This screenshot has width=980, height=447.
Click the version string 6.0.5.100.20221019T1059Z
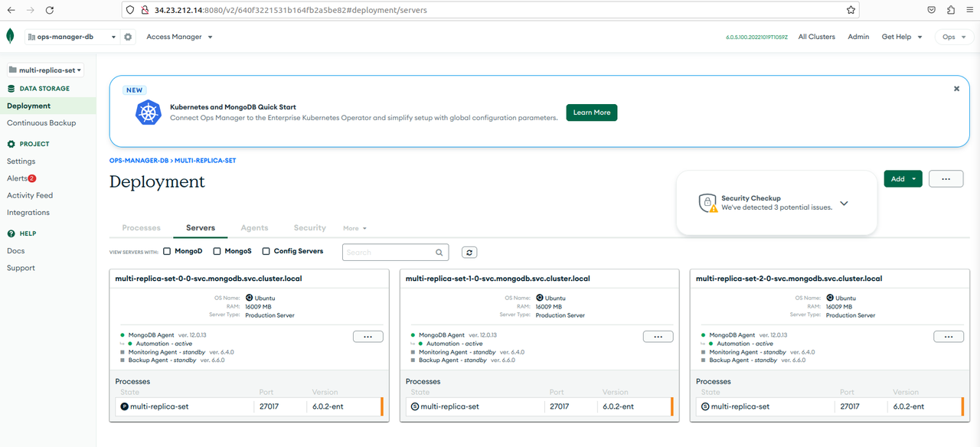(x=756, y=37)
